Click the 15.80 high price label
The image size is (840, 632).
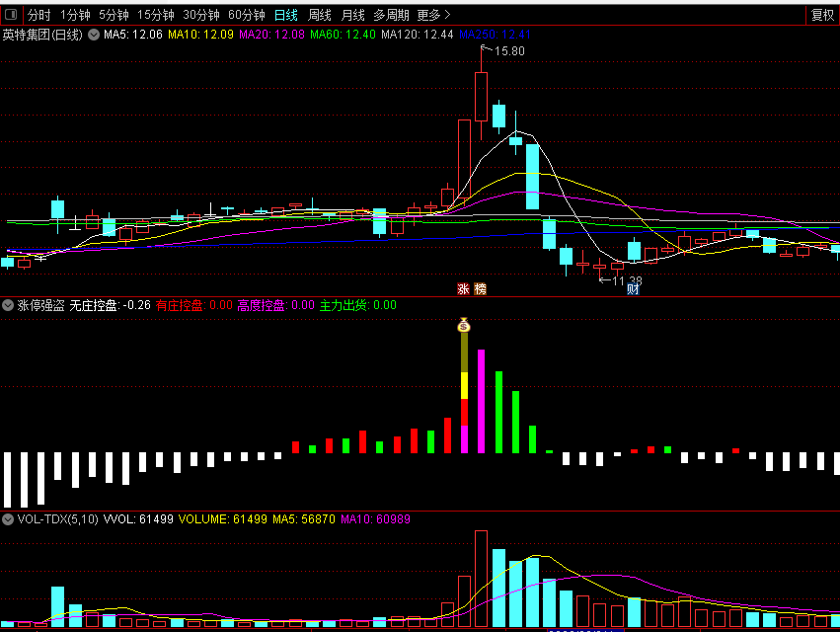click(x=509, y=51)
